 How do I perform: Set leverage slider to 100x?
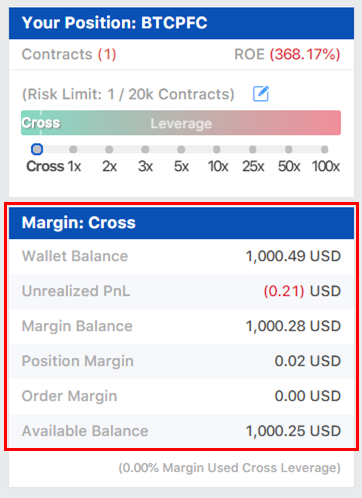click(x=324, y=149)
